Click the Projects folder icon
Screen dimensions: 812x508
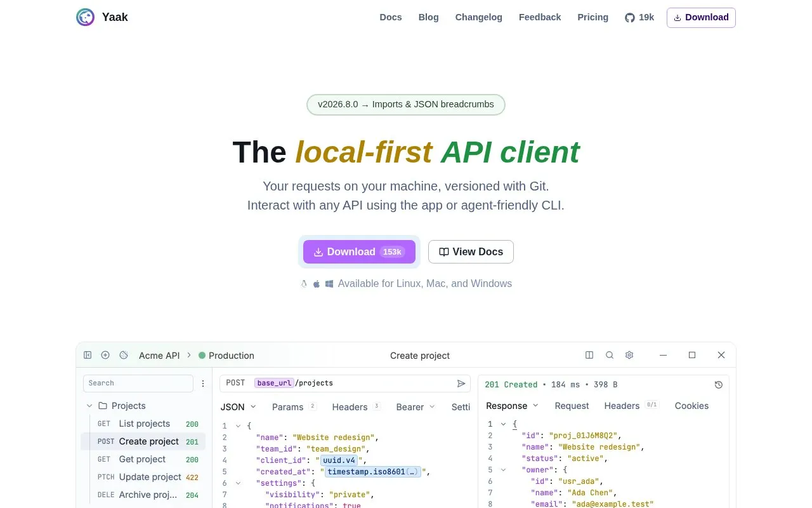point(102,406)
